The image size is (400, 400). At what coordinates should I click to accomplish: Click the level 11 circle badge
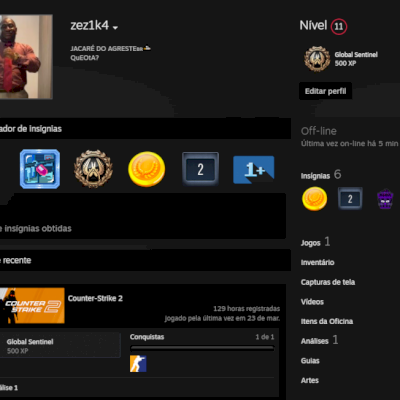[x=339, y=26]
